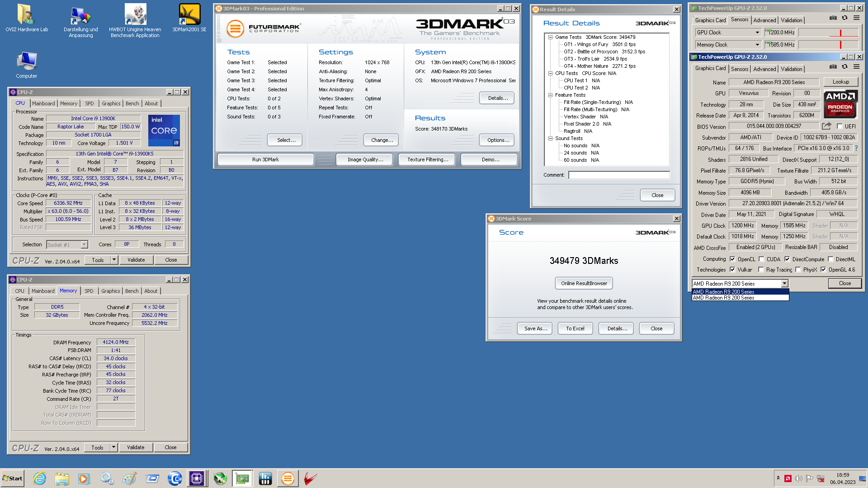868x488 pixels.
Task: Click Image Quality button in 3DMark03
Action: (x=365, y=160)
